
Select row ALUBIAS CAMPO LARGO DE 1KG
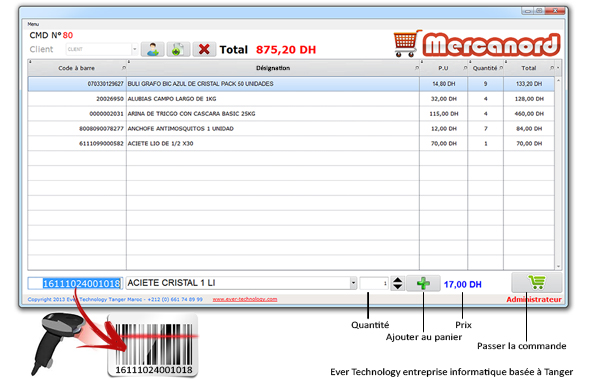click(291, 99)
